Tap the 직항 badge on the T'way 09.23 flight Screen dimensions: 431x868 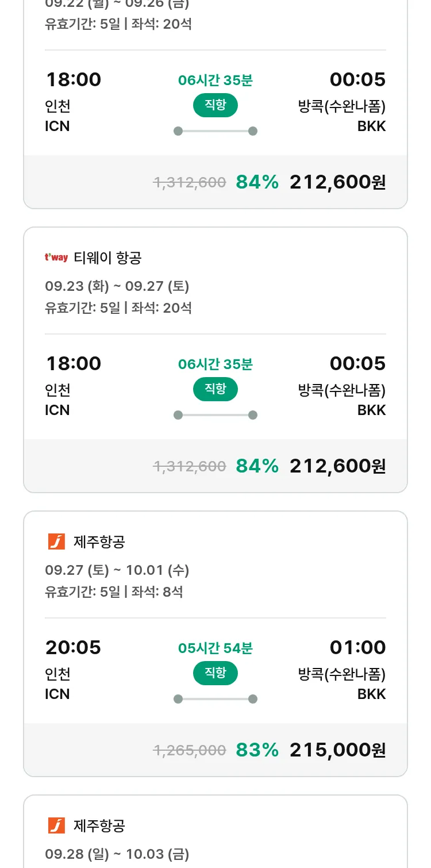click(x=215, y=389)
